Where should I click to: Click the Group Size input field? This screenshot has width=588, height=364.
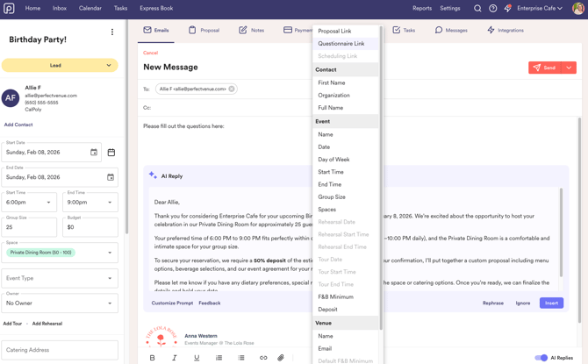tap(29, 227)
